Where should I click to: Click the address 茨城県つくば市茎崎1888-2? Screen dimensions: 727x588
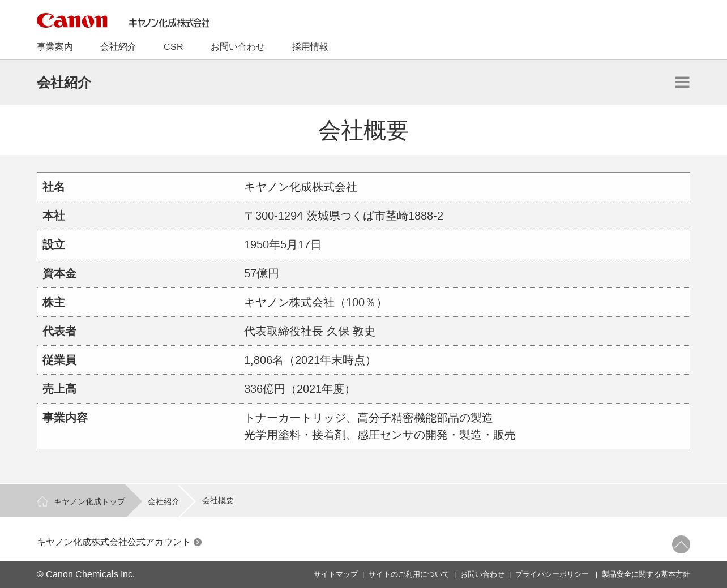(x=375, y=216)
